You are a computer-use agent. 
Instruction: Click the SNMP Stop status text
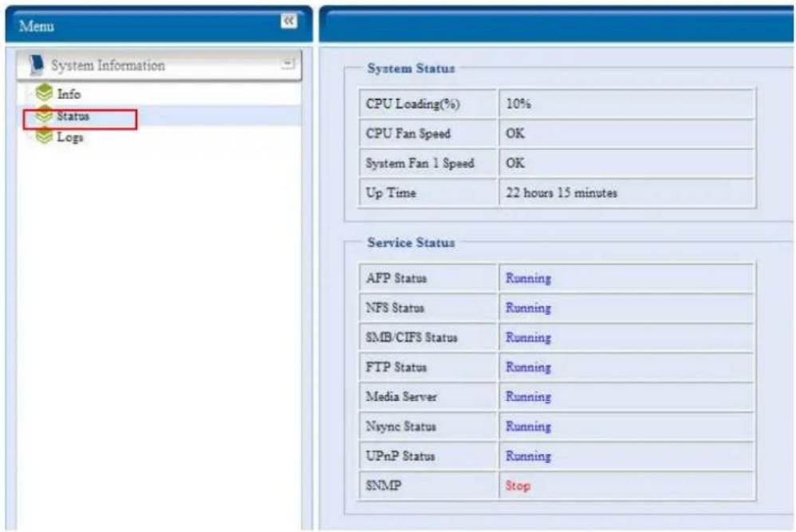518,486
